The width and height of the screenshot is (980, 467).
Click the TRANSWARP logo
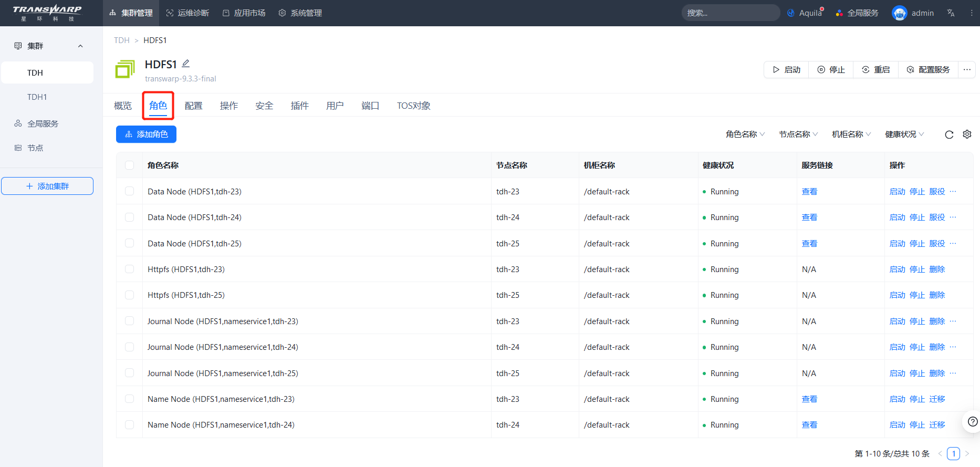[47, 13]
